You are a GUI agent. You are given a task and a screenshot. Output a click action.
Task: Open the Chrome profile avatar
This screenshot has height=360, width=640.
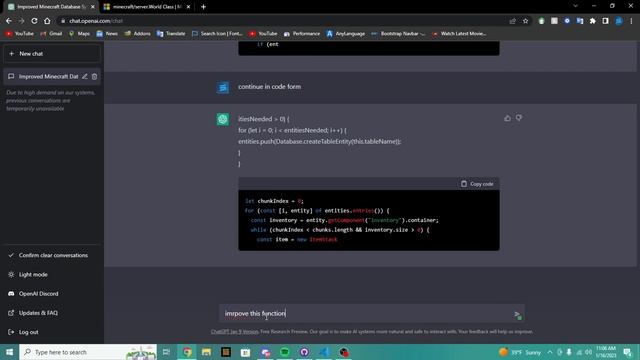[x=619, y=21]
